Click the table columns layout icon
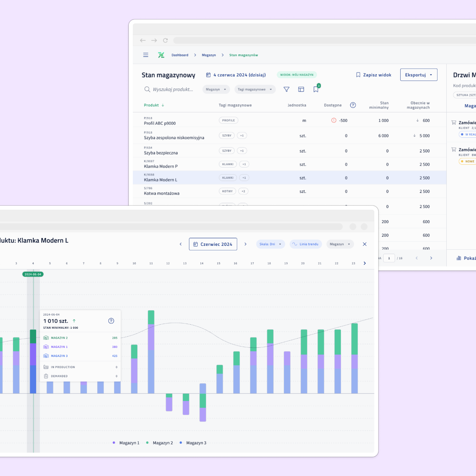The width and height of the screenshot is (476, 476). coord(301,89)
